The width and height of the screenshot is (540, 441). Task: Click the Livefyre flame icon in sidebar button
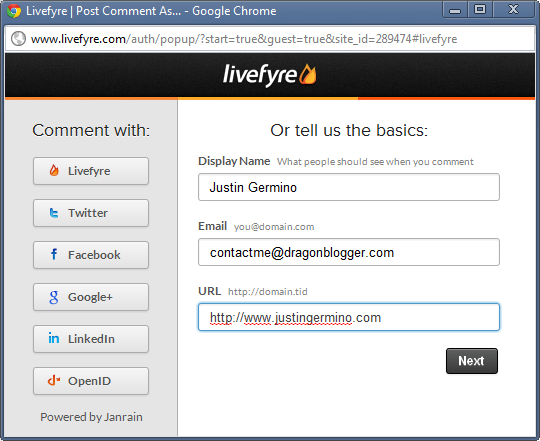[54, 171]
